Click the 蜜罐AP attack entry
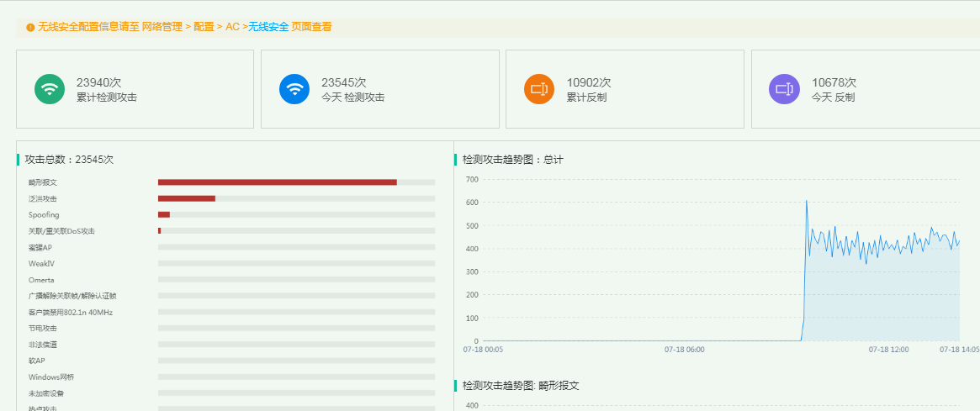The height and width of the screenshot is (411, 980). [40, 247]
